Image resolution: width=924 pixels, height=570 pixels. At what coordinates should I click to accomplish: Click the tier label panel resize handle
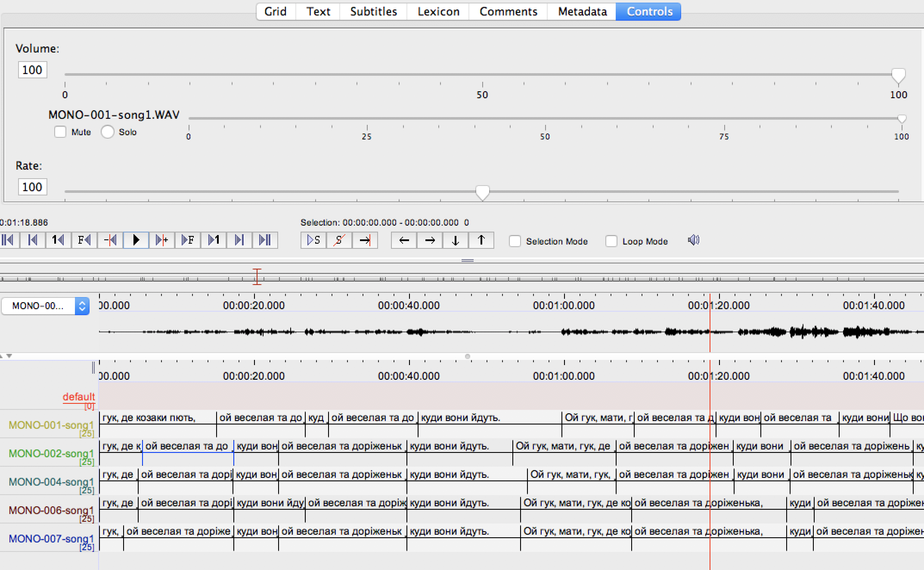(93, 368)
